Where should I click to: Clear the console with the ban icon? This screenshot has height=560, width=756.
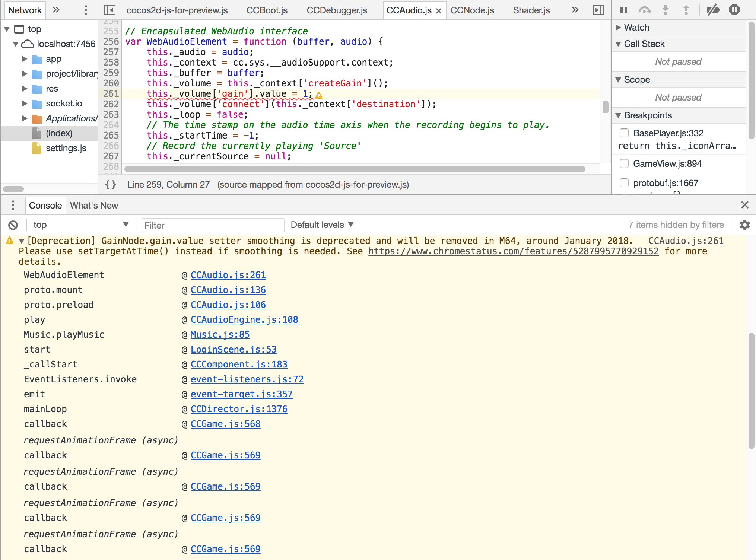tap(13, 225)
